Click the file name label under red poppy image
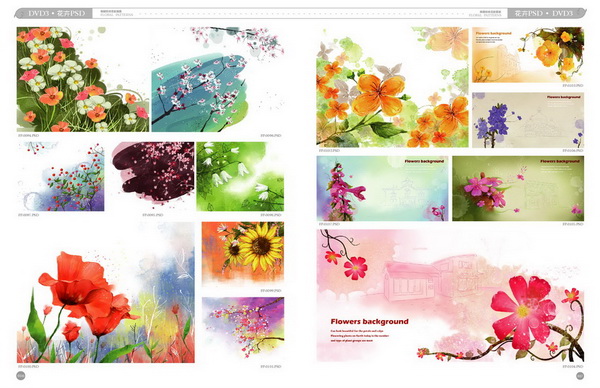 (x=28, y=366)
